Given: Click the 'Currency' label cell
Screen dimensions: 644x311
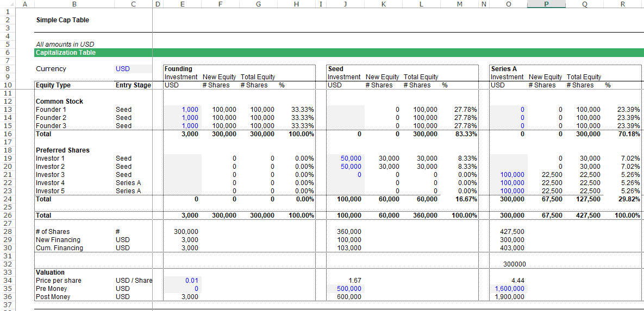Looking at the screenshot, I should click(51, 68).
